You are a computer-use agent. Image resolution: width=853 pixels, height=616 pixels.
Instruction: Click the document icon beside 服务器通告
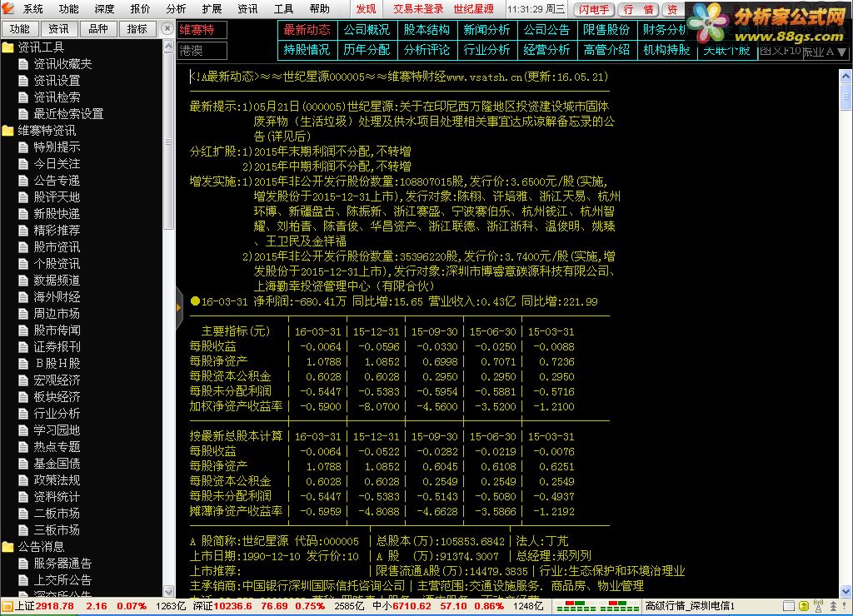tap(23, 564)
